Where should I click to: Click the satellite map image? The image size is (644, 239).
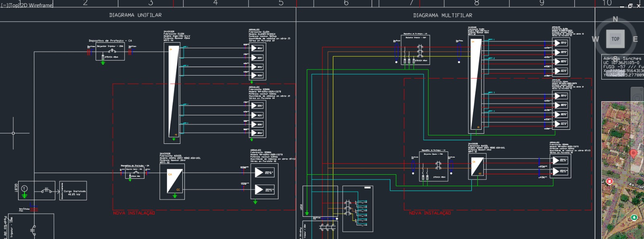point(623,170)
